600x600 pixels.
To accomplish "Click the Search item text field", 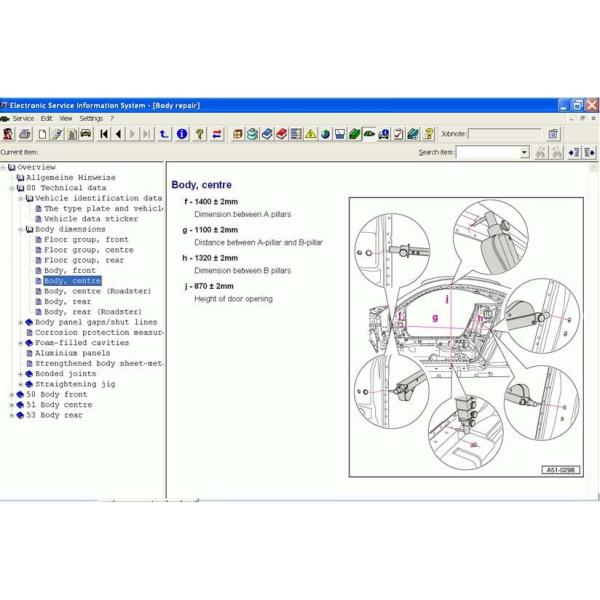I will [488, 152].
